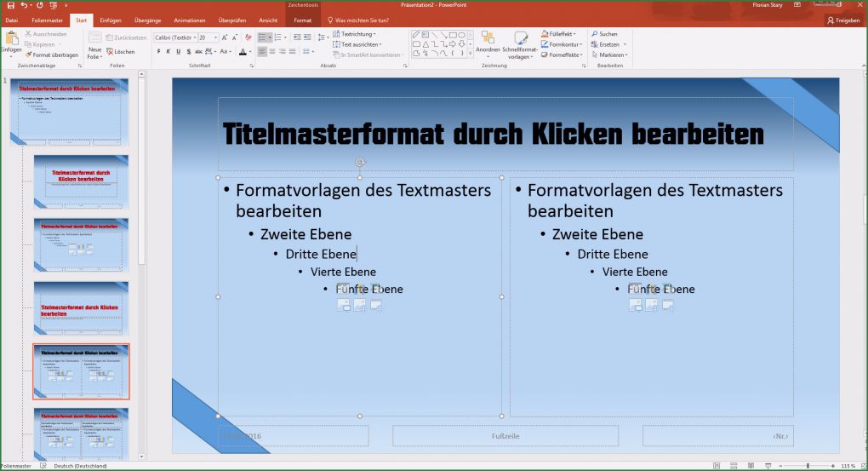Open the font name dropdown Calibri
Screen dimensions: 868x471
tap(174, 37)
